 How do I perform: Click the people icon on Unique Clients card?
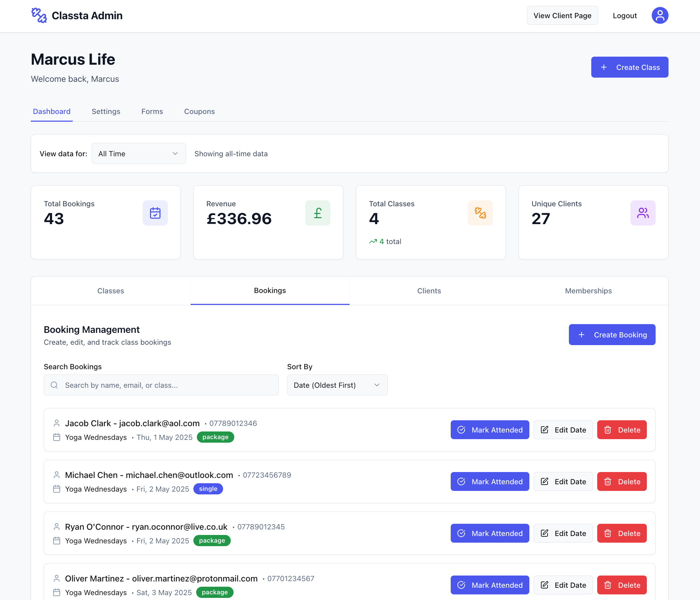643,213
